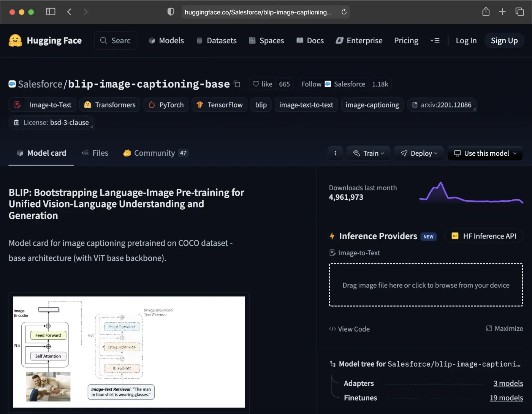This screenshot has width=532, height=414.
Task: Click the Safari share icon
Action: (486, 12)
